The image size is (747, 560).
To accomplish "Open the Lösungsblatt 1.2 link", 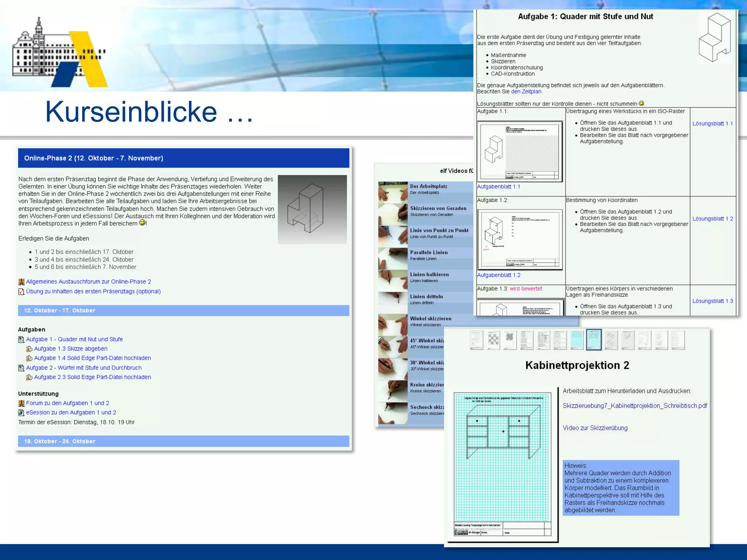I will pos(712,219).
